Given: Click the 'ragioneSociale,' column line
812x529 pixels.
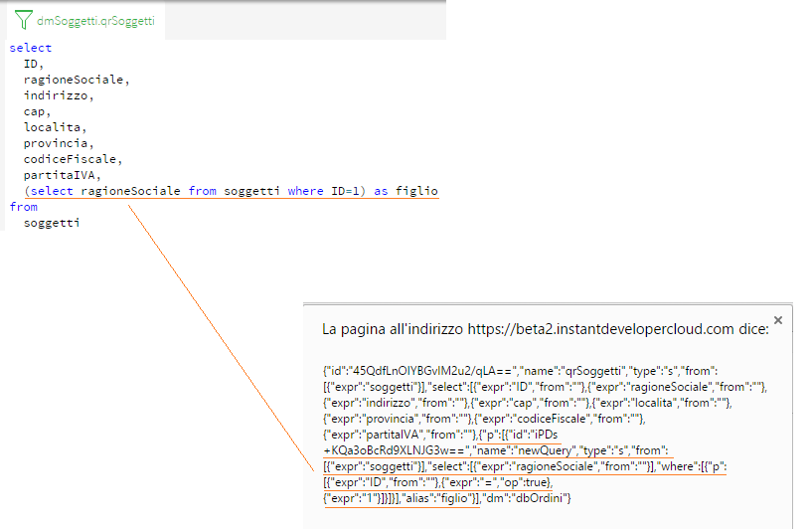Looking at the screenshot, I should click(x=77, y=80).
